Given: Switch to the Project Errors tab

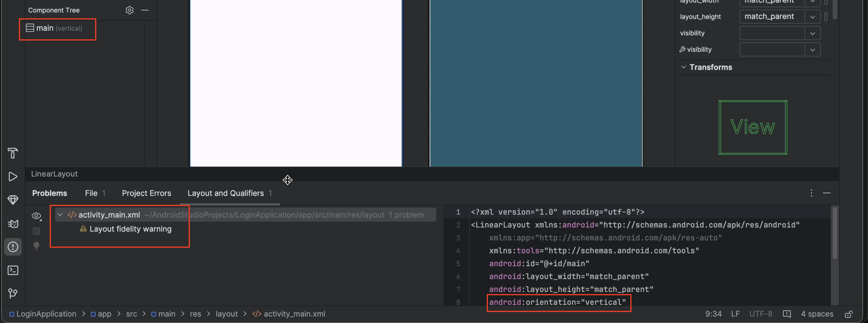Looking at the screenshot, I should click(146, 193).
